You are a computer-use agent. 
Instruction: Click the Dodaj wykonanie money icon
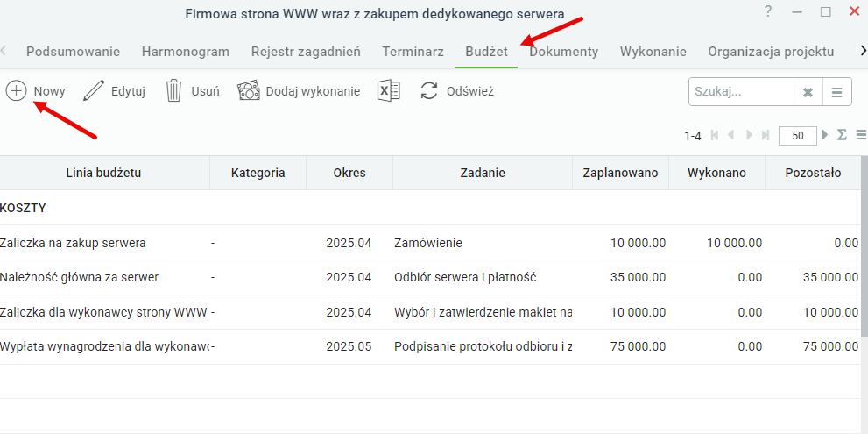[x=249, y=91]
